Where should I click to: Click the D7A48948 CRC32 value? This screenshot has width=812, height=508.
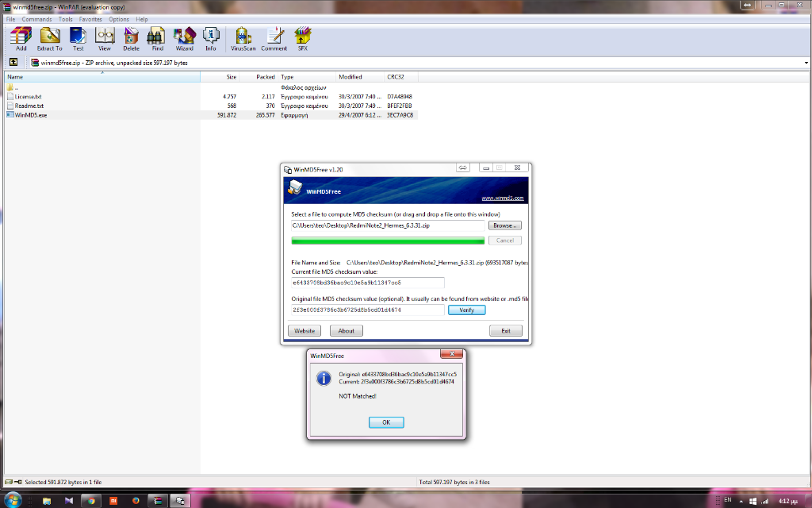(x=400, y=97)
